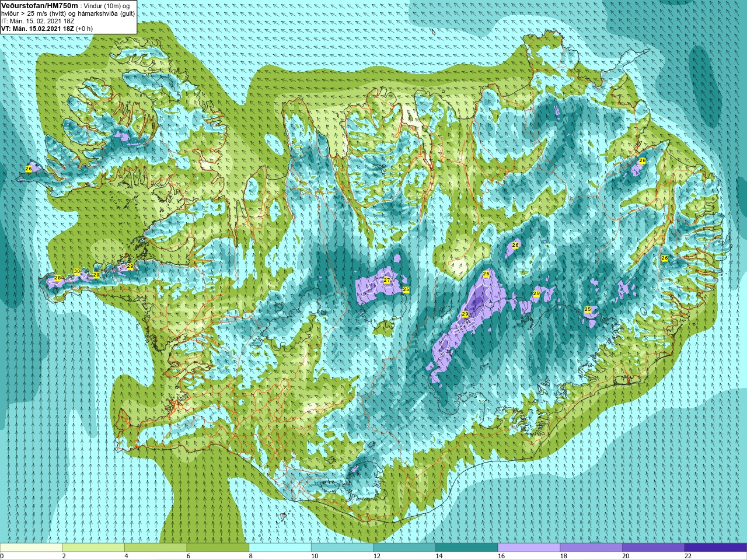Click legend scale tick label 16
Screen dimensions: 747x560
pyautogui.click(x=501, y=556)
